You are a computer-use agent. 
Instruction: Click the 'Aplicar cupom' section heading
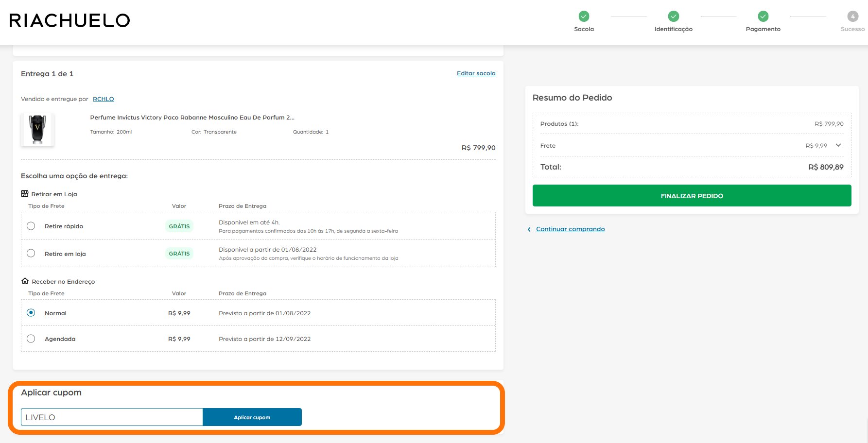pos(51,392)
